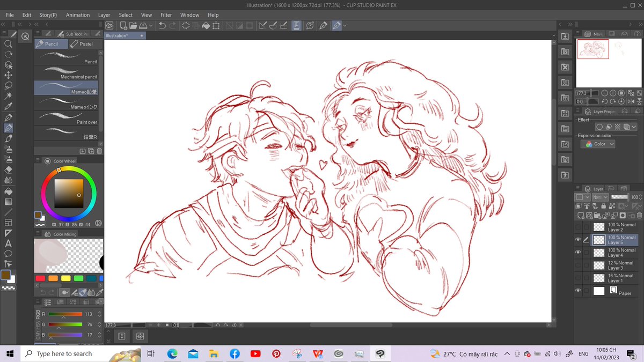Choose Paint over brush

coord(67,118)
